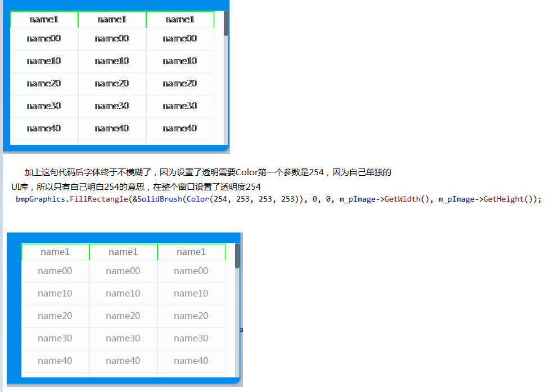Select name40 in last column of lower table
Image resolution: width=547 pixels, height=392 pixels.
(x=191, y=361)
